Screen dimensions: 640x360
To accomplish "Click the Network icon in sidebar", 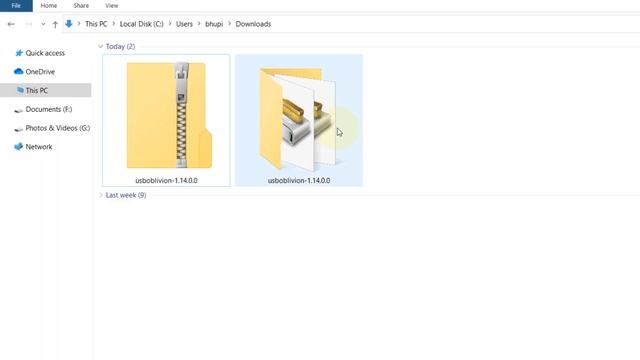I will (18, 147).
